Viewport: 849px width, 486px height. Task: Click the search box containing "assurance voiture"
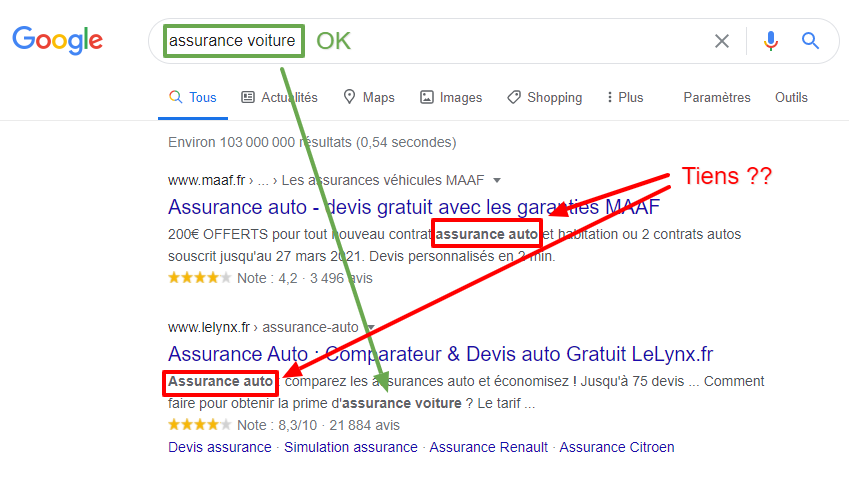coord(493,41)
